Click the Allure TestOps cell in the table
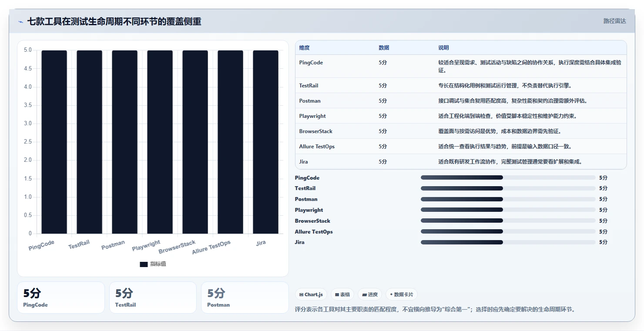 pyautogui.click(x=317, y=147)
